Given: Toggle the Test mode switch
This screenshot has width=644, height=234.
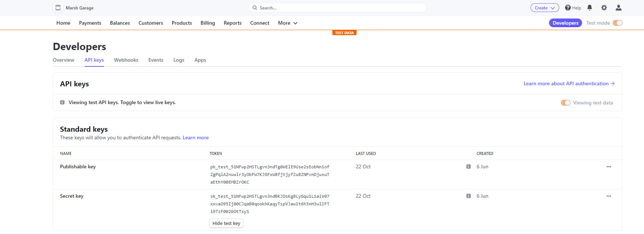Looking at the screenshot, I should click(618, 23).
